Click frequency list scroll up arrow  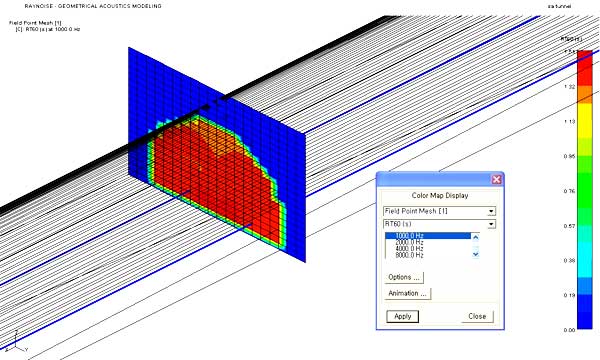[x=476, y=237]
